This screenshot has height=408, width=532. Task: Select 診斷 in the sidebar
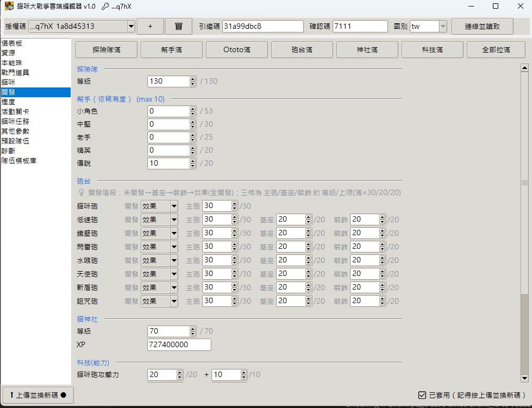click(x=36, y=151)
